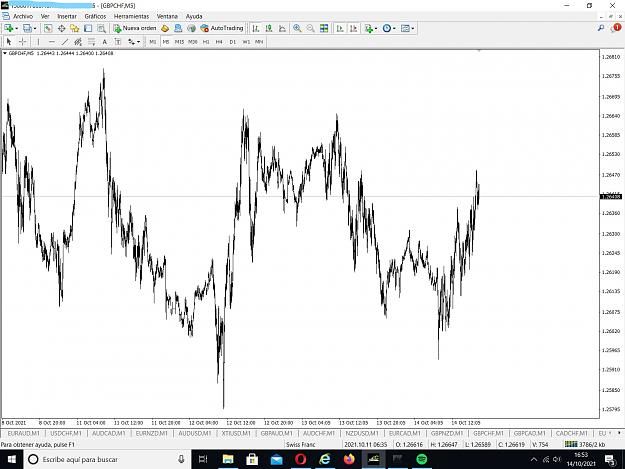This screenshot has width=625, height=469.
Task: Open the Herramientas menu
Action: click(x=131, y=16)
